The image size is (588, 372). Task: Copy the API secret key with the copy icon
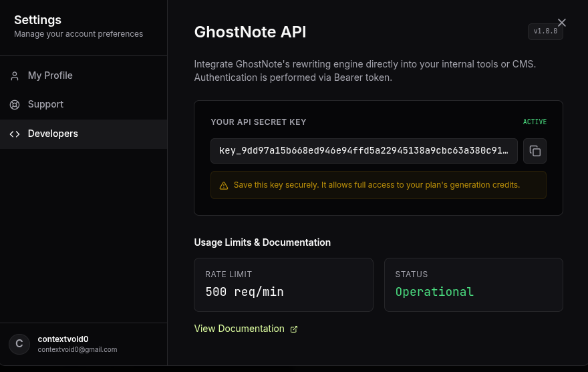pyautogui.click(x=535, y=151)
